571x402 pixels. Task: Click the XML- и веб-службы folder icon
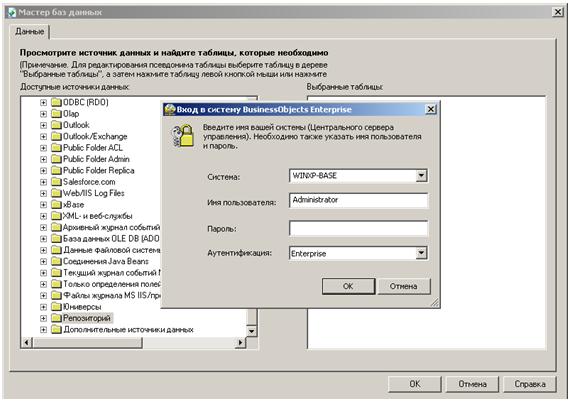coord(56,216)
